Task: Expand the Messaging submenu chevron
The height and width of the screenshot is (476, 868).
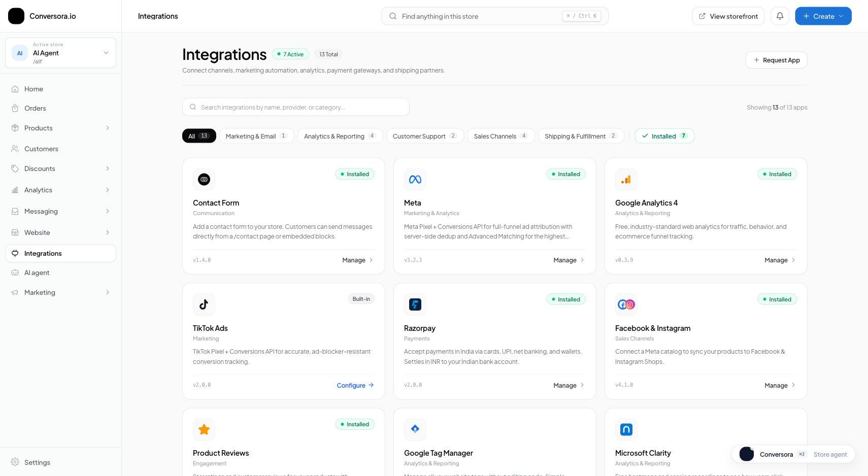Action: [108, 211]
